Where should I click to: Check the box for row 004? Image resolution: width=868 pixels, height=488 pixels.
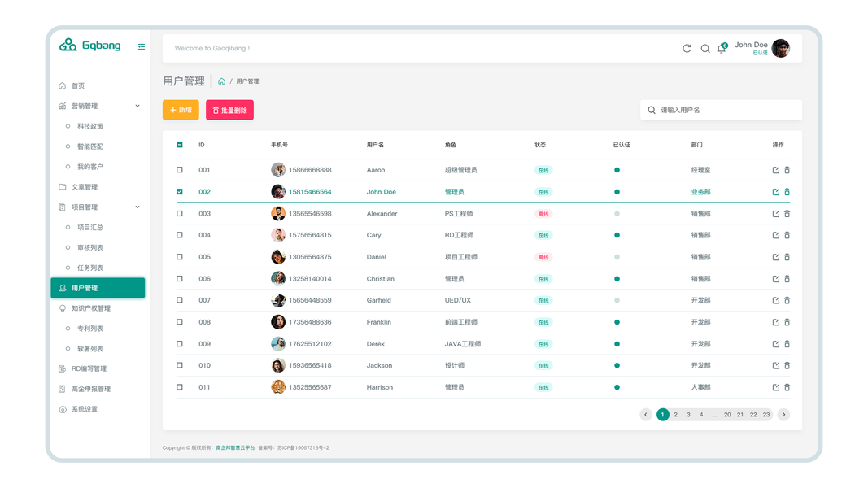(179, 235)
